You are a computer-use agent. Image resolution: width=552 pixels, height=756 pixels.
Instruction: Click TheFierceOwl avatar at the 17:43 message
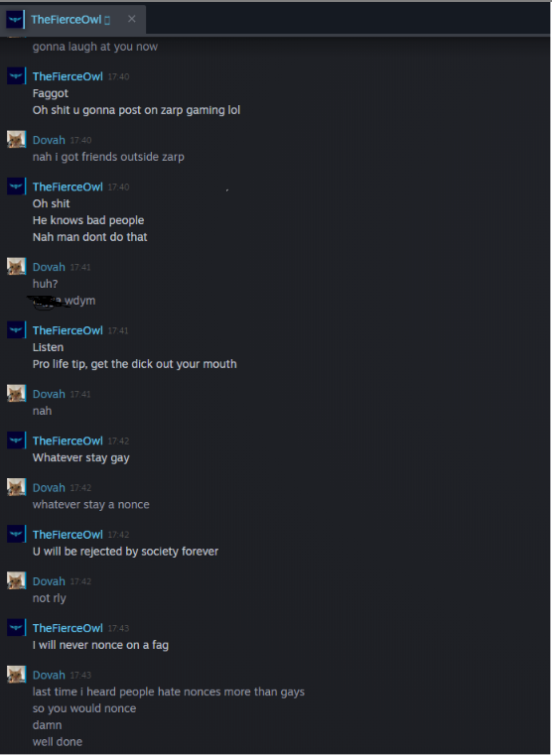[16, 627]
